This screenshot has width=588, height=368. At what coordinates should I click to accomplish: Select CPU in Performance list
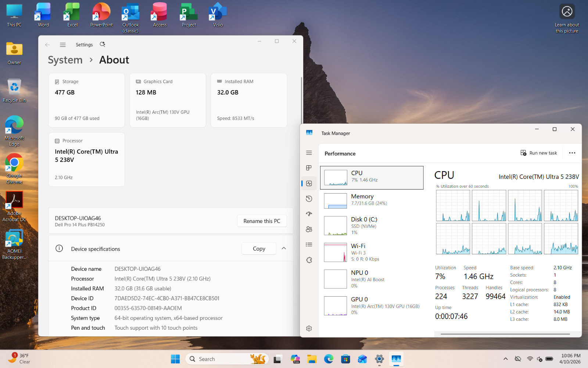point(372,178)
